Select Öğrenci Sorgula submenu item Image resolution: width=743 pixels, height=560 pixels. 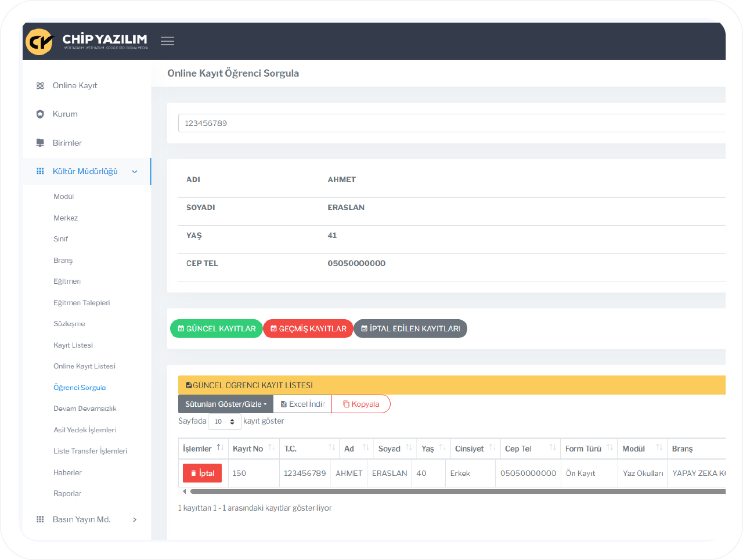tap(80, 388)
